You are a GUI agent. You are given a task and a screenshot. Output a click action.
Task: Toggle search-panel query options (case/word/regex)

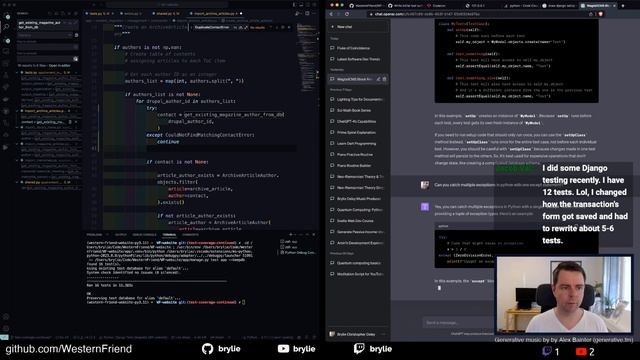coord(70,22)
